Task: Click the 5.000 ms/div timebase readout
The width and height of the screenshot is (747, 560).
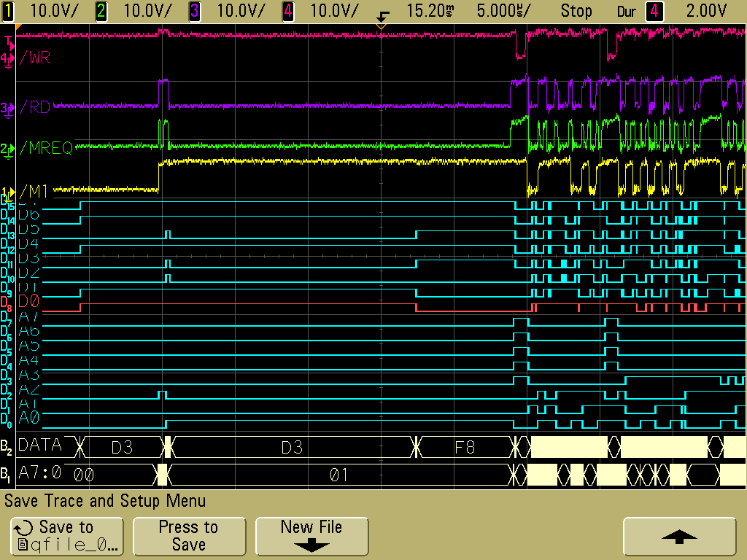Action: pyautogui.click(x=503, y=11)
